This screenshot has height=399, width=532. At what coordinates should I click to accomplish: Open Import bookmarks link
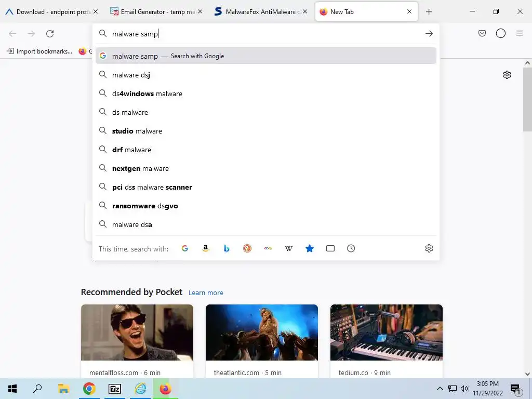(39, 51)
